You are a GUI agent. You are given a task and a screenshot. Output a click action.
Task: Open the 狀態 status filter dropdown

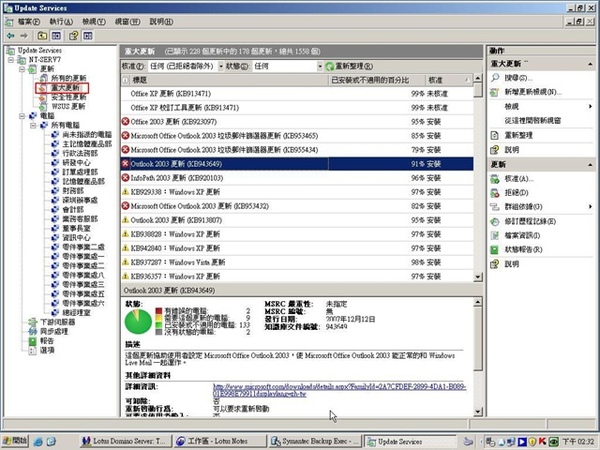coord(320,66)
